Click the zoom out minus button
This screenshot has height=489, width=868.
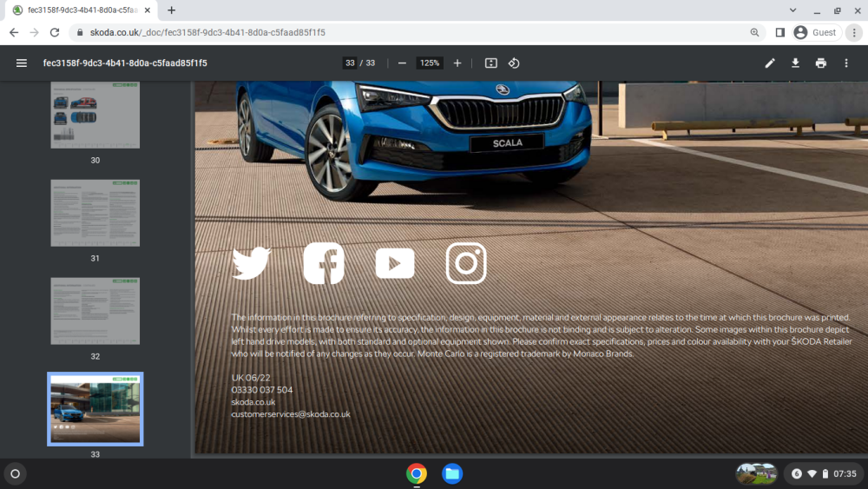tap(403, 63)
